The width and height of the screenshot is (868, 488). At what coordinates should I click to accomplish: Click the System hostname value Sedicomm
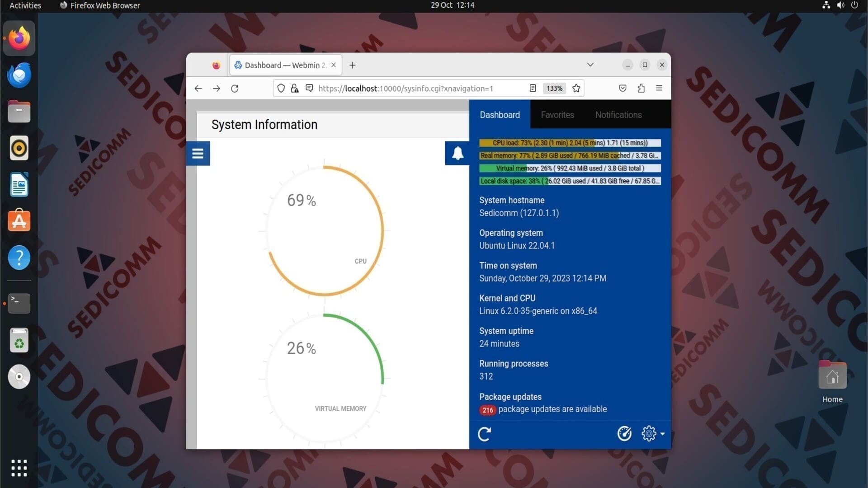coord(519,213)
